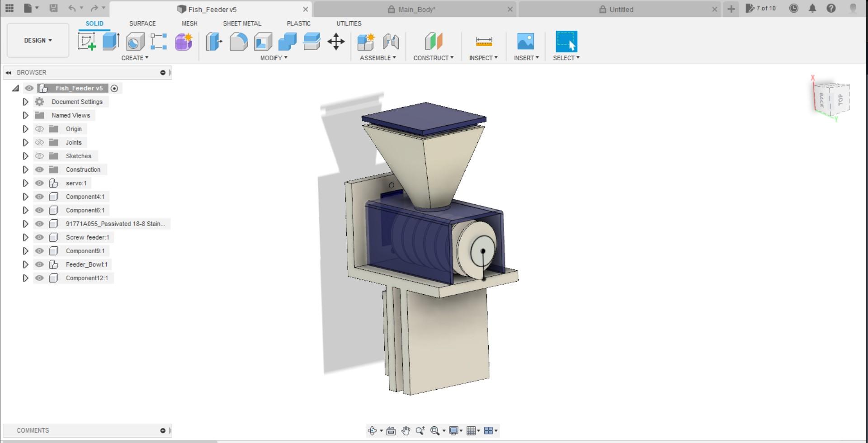
Task: Select the Press Pull tool
Action: coord(214,42)
